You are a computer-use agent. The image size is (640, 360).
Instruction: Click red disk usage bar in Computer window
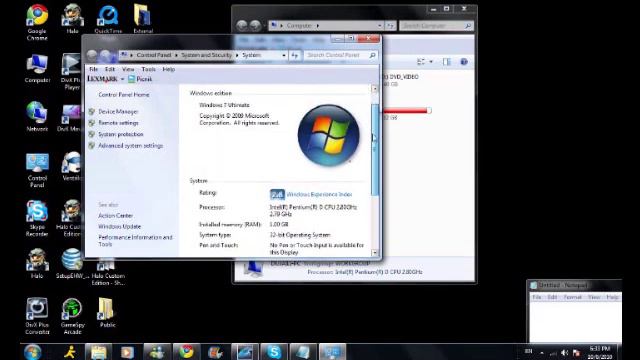coord(407,111)
